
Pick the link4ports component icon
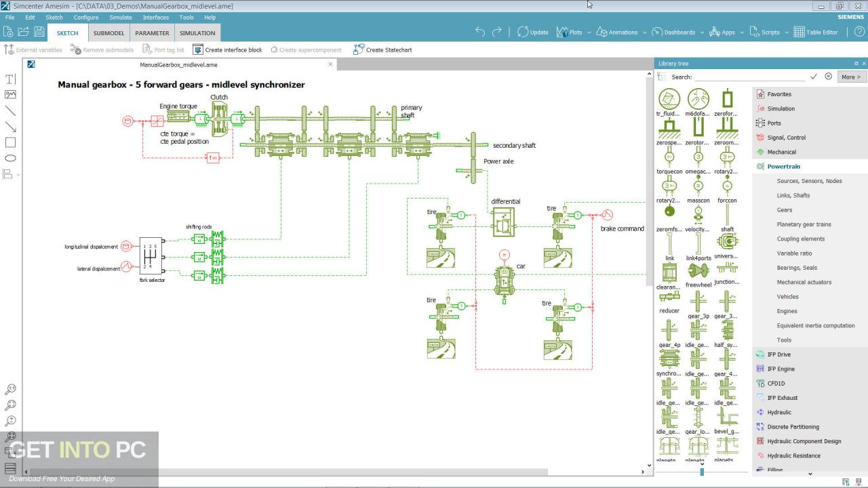coord(698,243)
